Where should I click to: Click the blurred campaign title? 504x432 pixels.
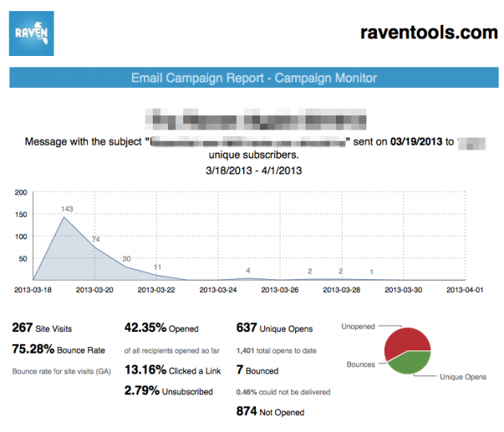pyautogui.click(x=255, y=119)
